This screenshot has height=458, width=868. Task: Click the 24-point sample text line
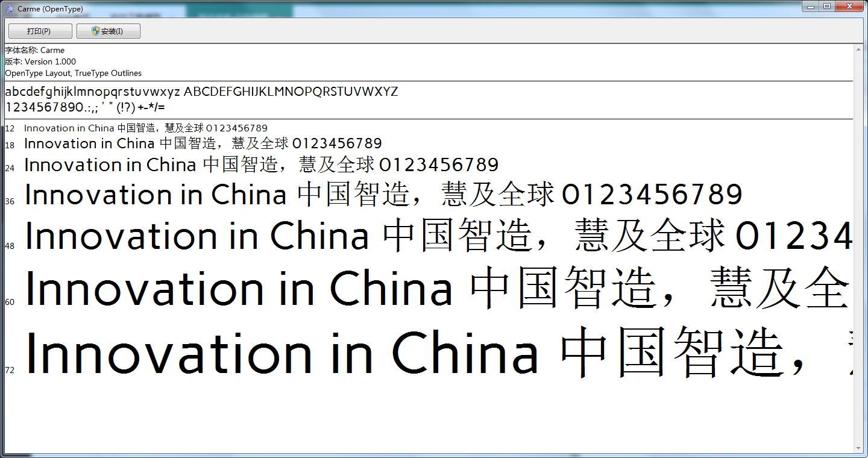pos(262,165)
